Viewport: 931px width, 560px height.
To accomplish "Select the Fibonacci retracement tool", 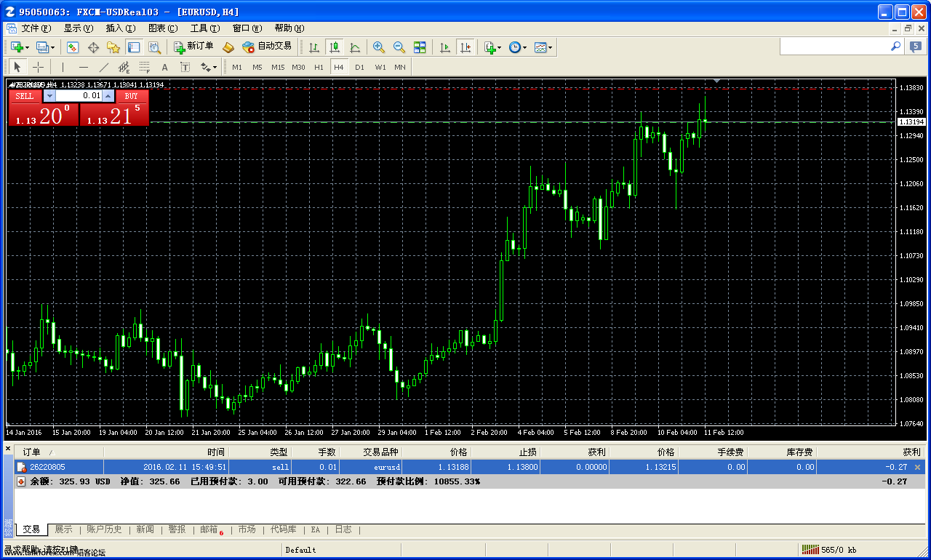I will 144,67.
